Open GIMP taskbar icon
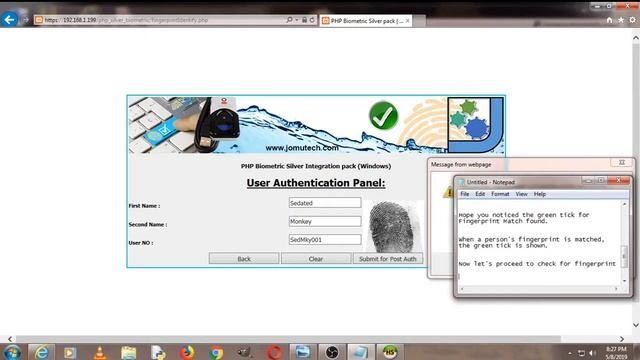 point(245,352)
